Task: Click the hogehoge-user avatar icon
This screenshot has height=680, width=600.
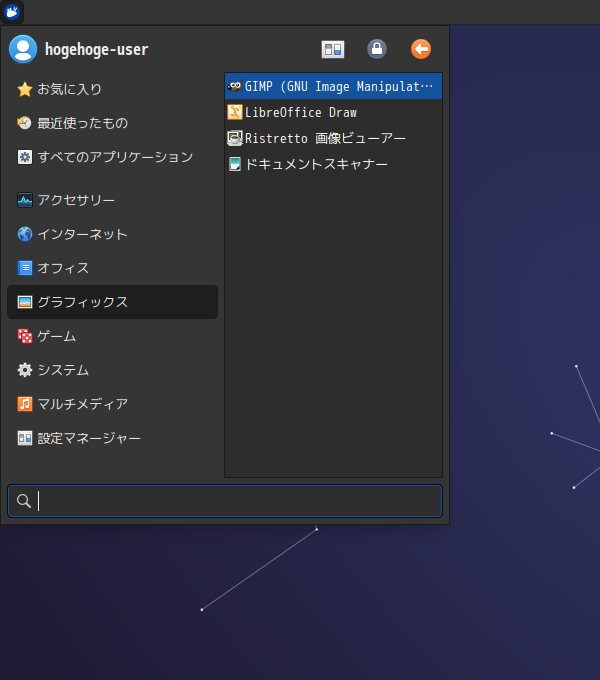Action: (23, 49)
